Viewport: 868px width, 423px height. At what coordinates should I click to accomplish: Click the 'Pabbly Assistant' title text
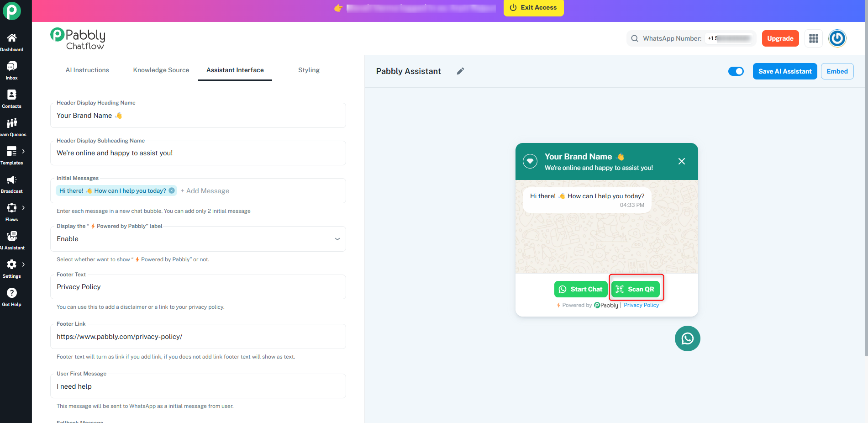tap(408, 71)
